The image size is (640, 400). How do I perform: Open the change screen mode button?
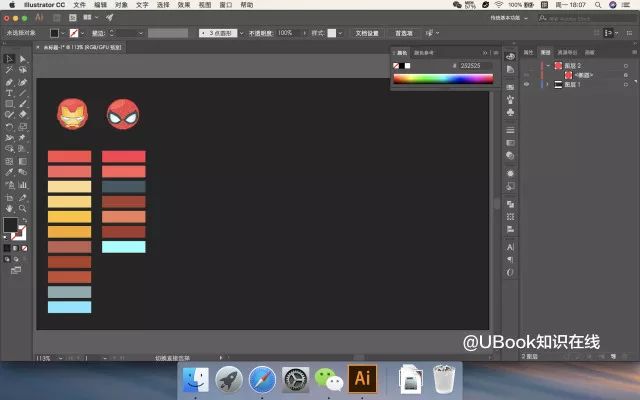pyautogui.click(x=16, y=270)
